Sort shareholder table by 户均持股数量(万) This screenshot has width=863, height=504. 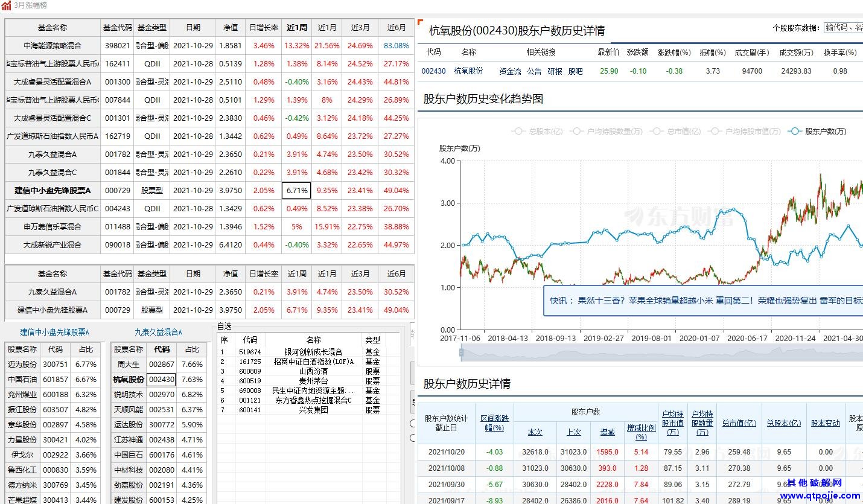pyautogui.click(x=702, y=423)
